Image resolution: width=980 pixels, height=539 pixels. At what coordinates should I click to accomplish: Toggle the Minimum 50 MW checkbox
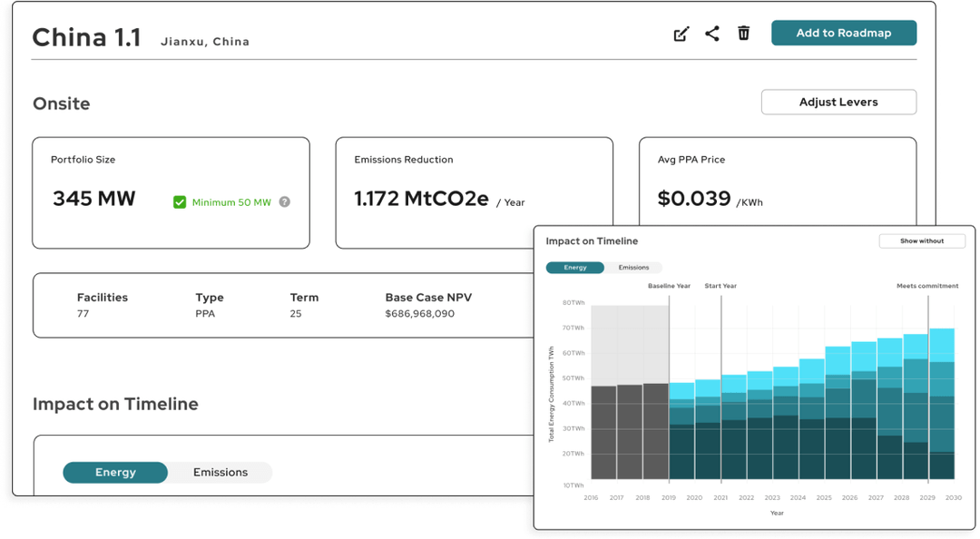coord(180,202)
